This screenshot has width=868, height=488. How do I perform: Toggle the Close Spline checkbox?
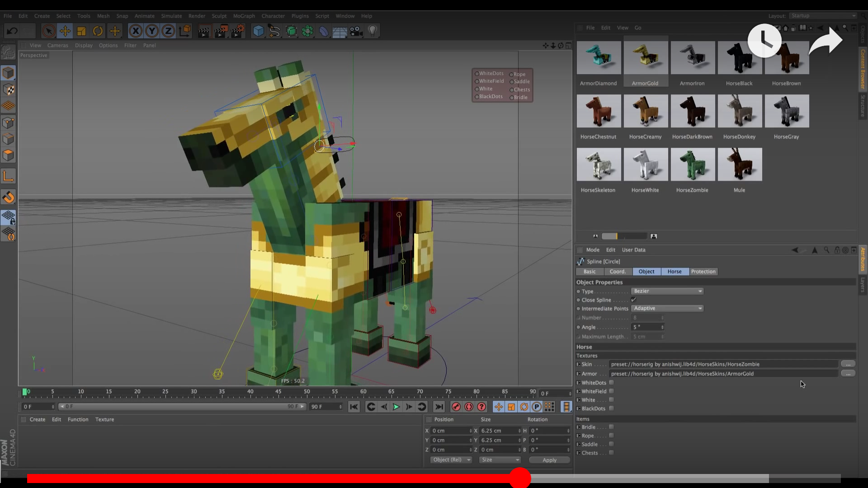(x=634, y=300)
